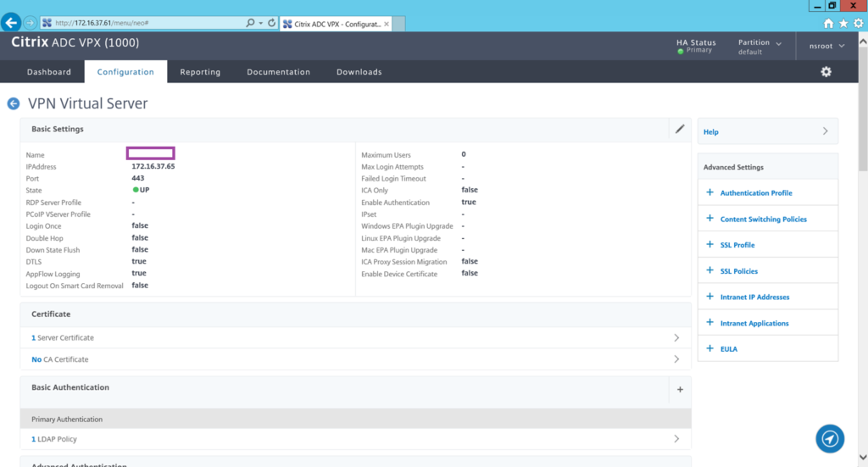Open the round navigation compass button
Viewport: 868px width, 467px height.
830,439
